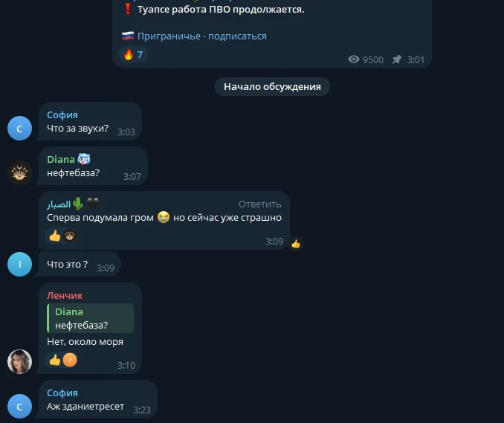Toggle thumbs-up reaction on 'Сперва подумала гром'
The image size is (504, 423).
click(x=55, y=236)
